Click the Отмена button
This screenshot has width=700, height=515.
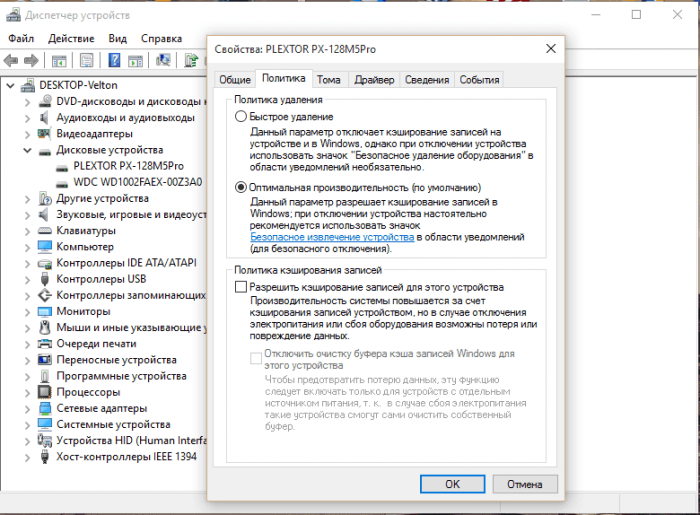pos(524,483)
